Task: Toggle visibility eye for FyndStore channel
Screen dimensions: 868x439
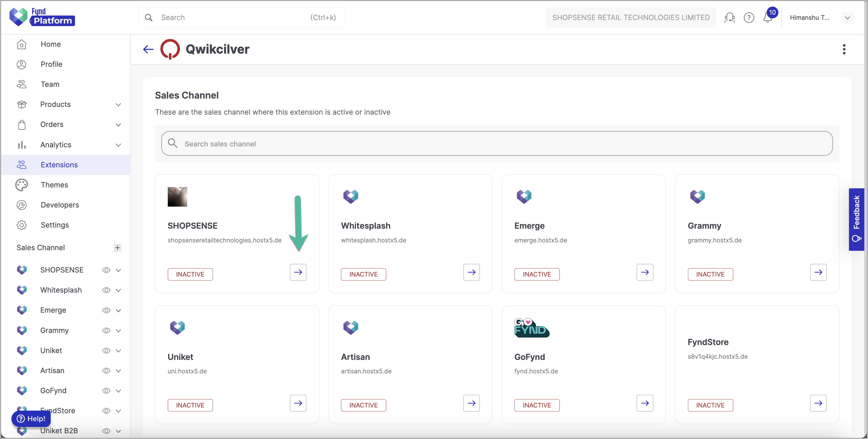Action: [x=106, y=411]
